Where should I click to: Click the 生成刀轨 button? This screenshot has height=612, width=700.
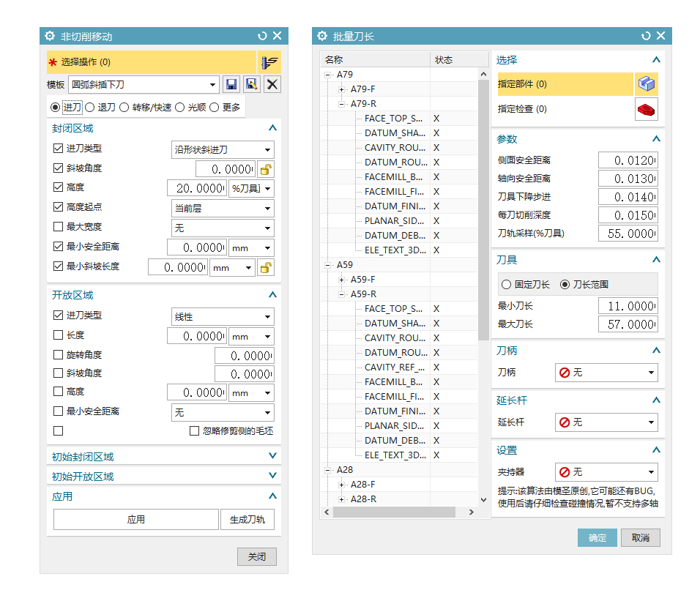[x=247, y=520]
